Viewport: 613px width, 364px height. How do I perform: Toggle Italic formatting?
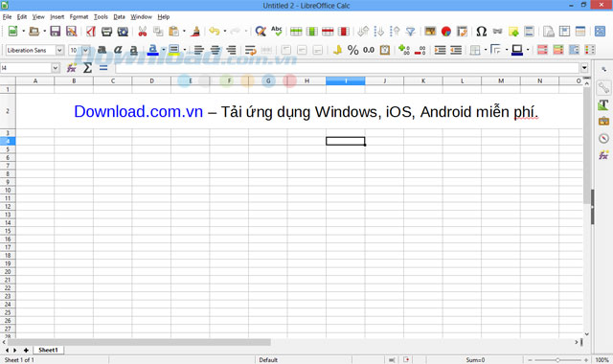[118, 50]
